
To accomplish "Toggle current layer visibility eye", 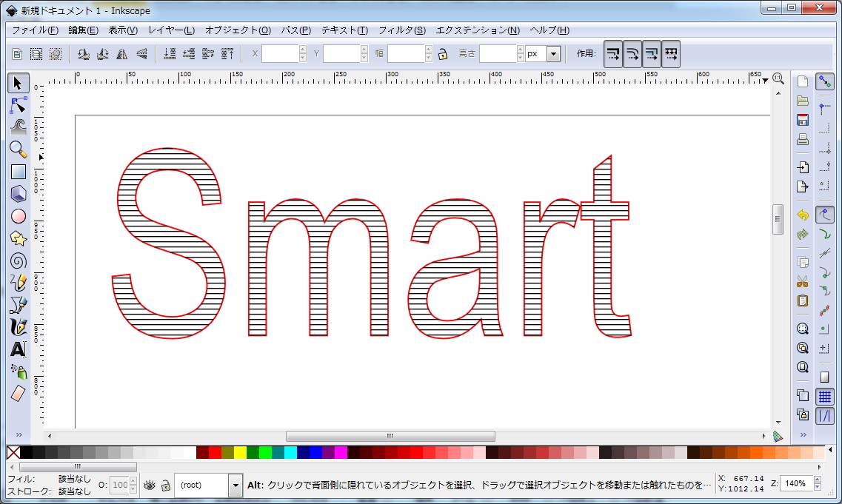I will click(x=150, y=485).
